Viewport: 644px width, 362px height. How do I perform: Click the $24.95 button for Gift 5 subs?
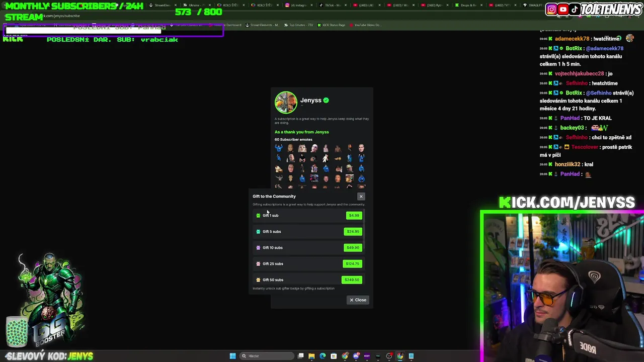pos(353,231)
